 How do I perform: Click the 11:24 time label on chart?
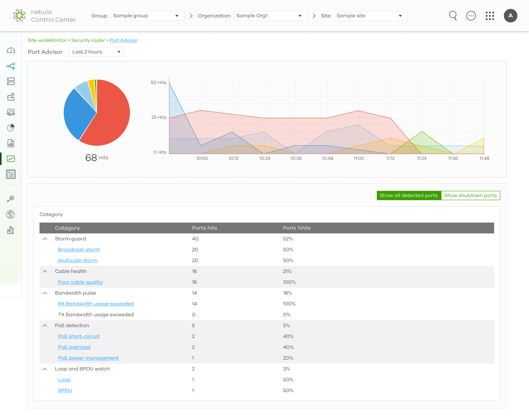click(422, 159)
